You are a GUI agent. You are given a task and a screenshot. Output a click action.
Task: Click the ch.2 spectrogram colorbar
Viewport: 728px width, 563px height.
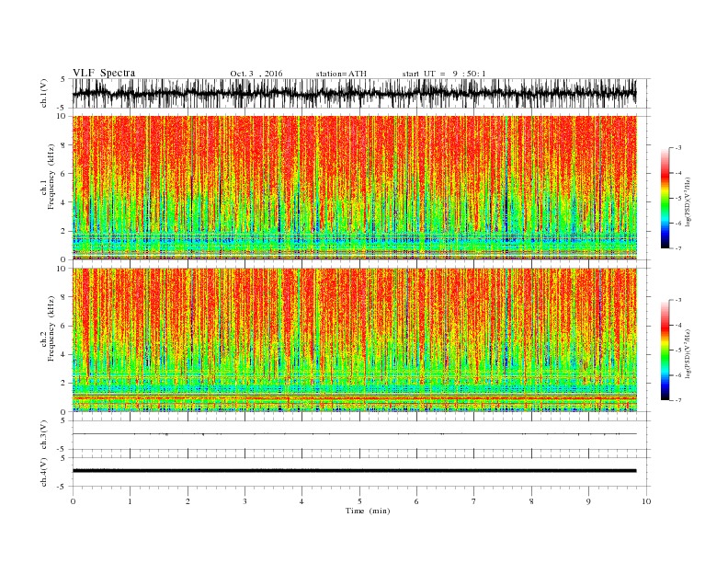[x=665, y=350]
